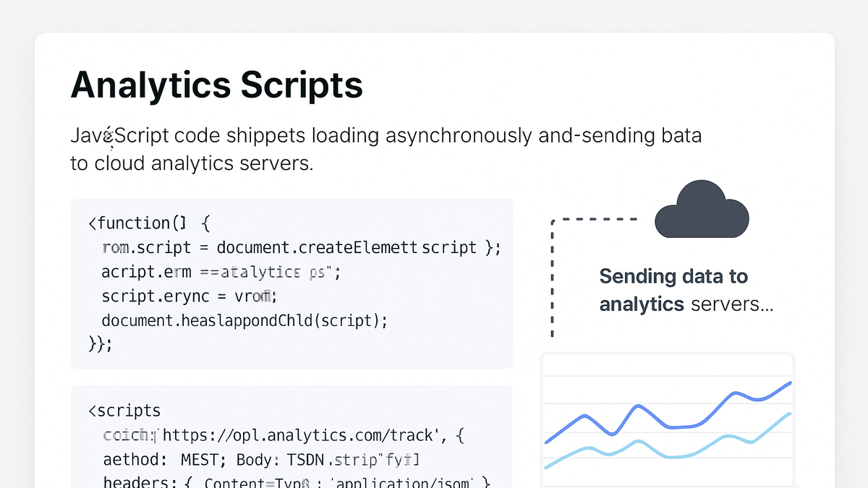The height and width of the screenshot is (488, 868).
Task: Select the headers Content-Type code line
Action: (297, 481)
